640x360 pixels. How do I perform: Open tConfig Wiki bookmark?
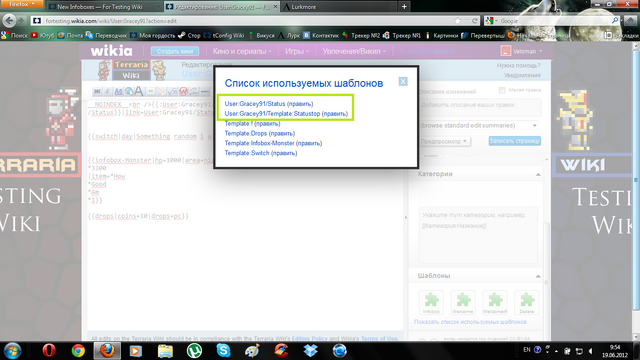(x=224, y=36)
